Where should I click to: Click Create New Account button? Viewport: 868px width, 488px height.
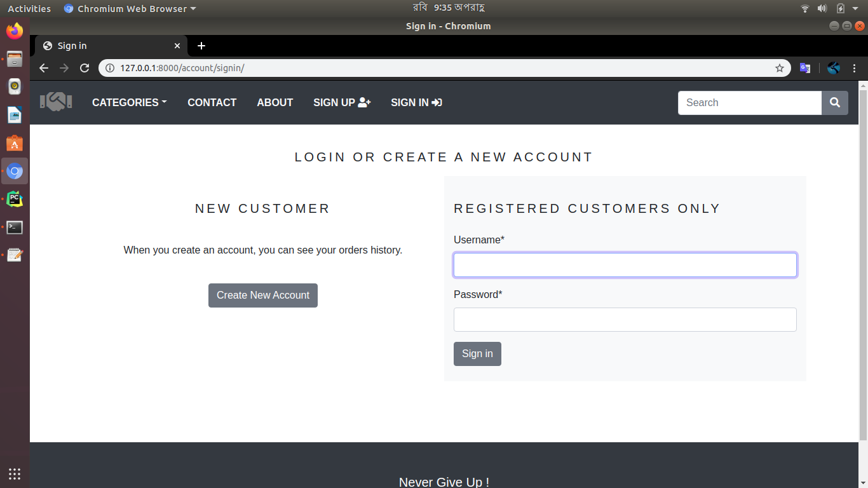point(263,295)
